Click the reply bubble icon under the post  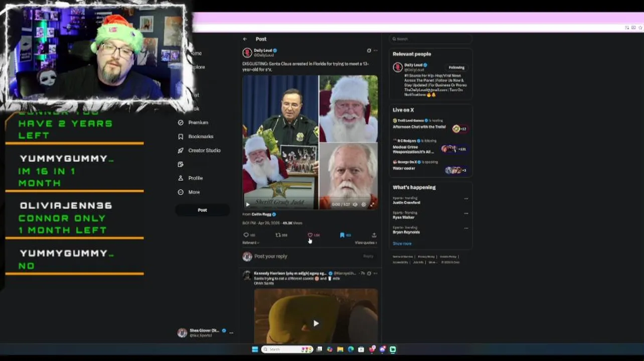click(x=246, y=235)
